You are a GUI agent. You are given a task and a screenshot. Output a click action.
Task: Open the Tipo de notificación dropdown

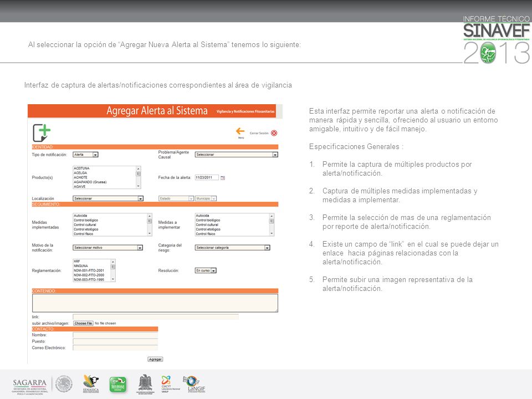[85, 155]
